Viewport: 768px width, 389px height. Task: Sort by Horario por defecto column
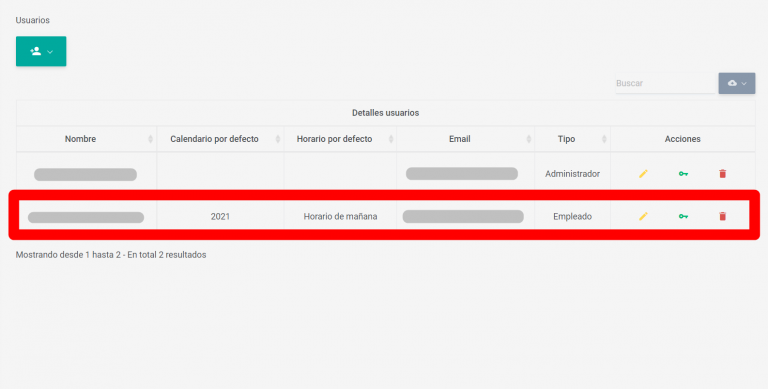(x=340, y=139)
